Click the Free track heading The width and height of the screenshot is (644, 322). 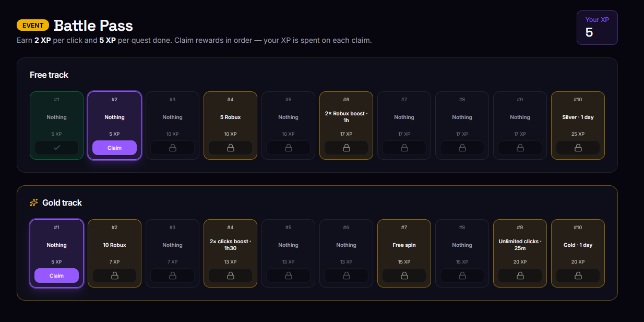[x=49, y=75]
